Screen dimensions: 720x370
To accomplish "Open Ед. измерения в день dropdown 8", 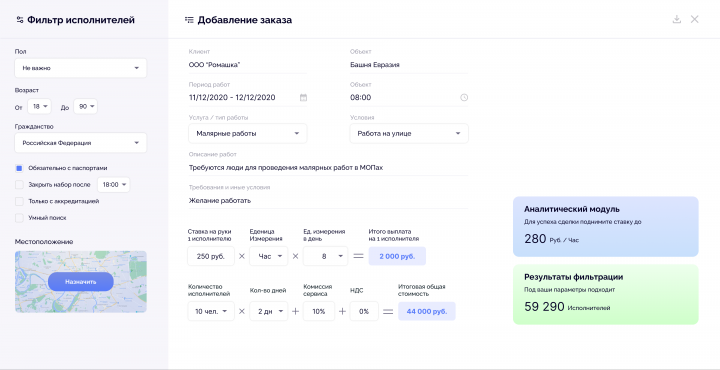I will click(326, 256).
